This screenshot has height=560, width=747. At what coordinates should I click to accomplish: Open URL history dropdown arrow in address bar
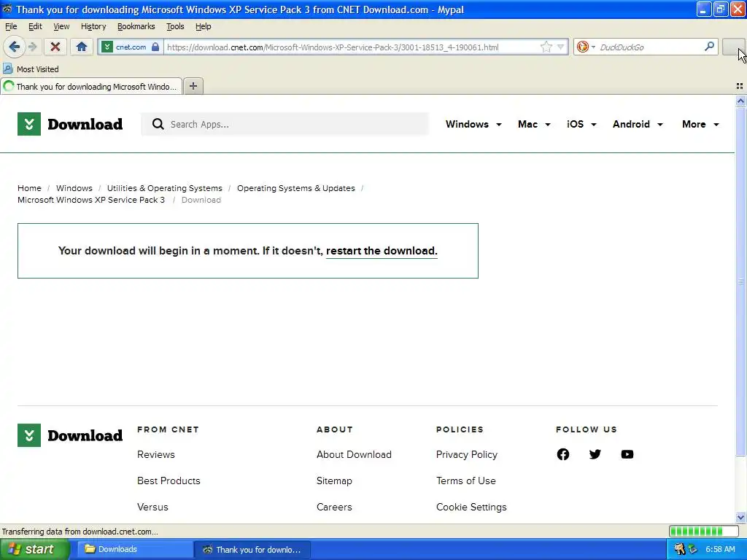tap(561, 47)
